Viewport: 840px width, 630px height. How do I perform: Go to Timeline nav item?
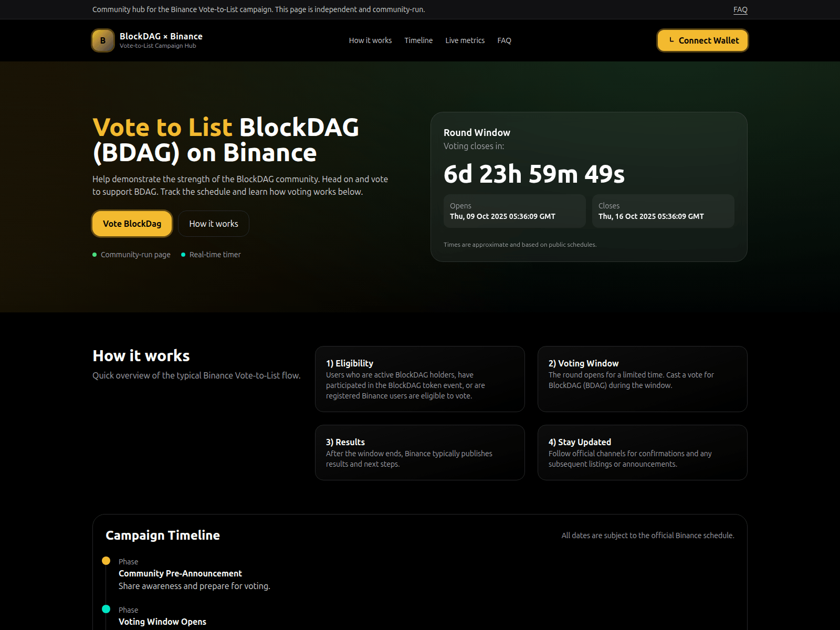click(x=418, y=40)
